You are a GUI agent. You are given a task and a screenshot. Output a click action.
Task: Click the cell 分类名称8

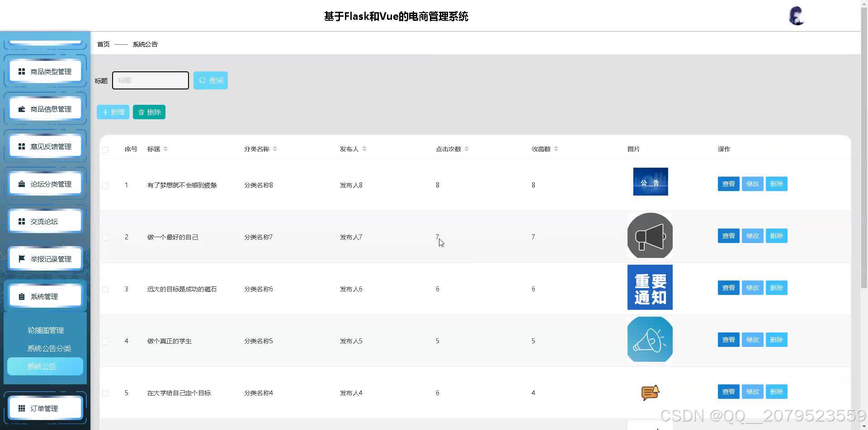pyautogui.click(x=259, y=185)
